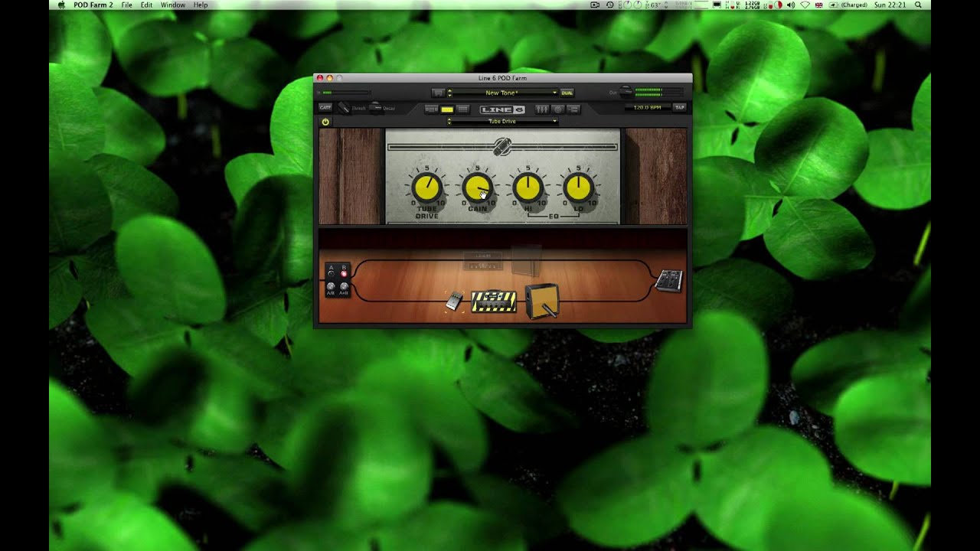Click the Line 6 logo
Screen dimensions: 980x551
click(x=502, y=109)
